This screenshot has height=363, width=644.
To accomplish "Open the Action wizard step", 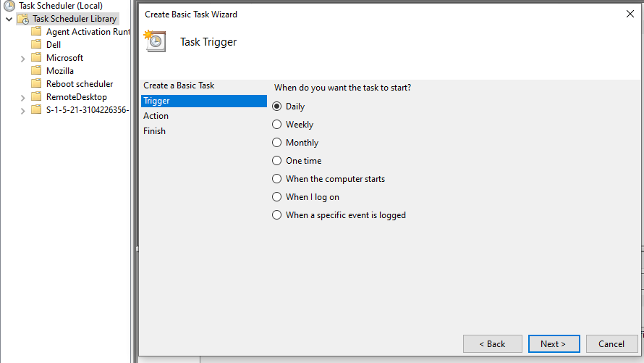I will 156,116.
